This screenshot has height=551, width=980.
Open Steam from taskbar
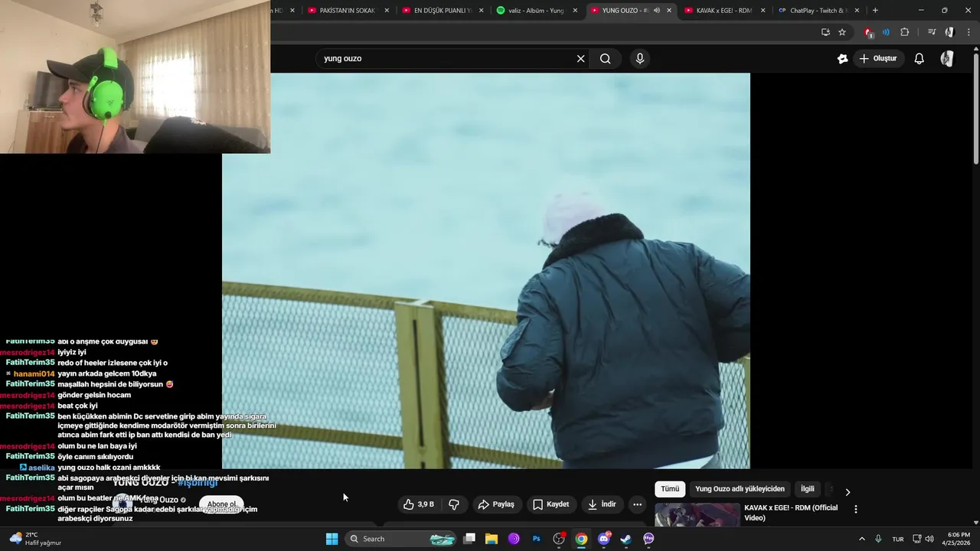point(626,539)
